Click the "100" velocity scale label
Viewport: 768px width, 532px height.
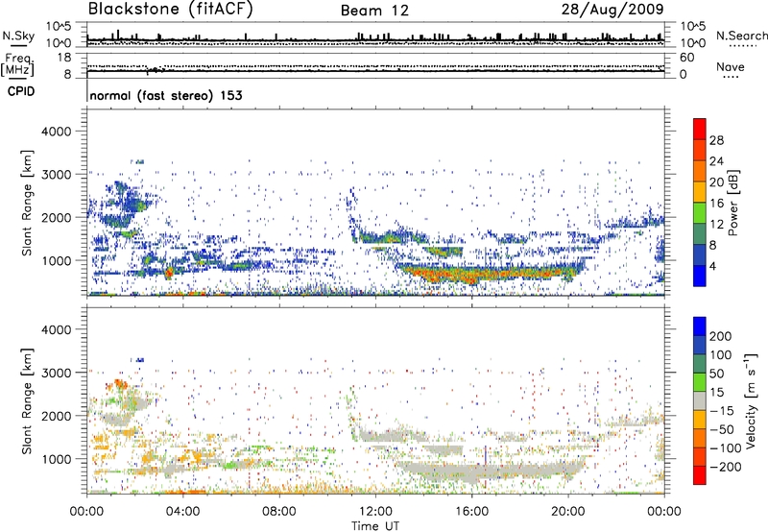click(721, 355)
